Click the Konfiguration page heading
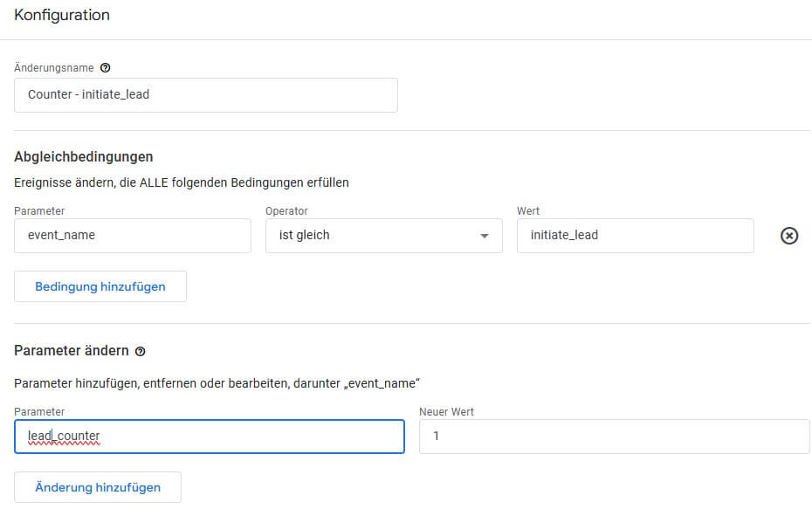812x516 pixels. (61, 15)
